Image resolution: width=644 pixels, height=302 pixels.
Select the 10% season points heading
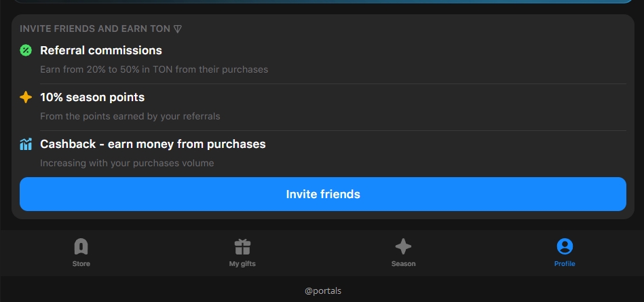click(x=92, y=97)
